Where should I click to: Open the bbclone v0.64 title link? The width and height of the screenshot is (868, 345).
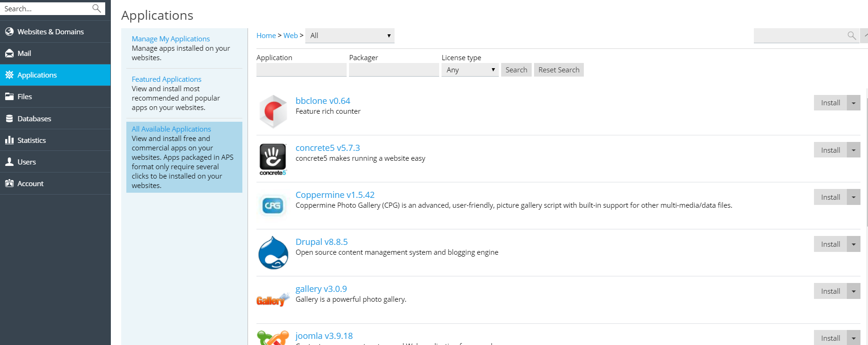pos(323,101)
